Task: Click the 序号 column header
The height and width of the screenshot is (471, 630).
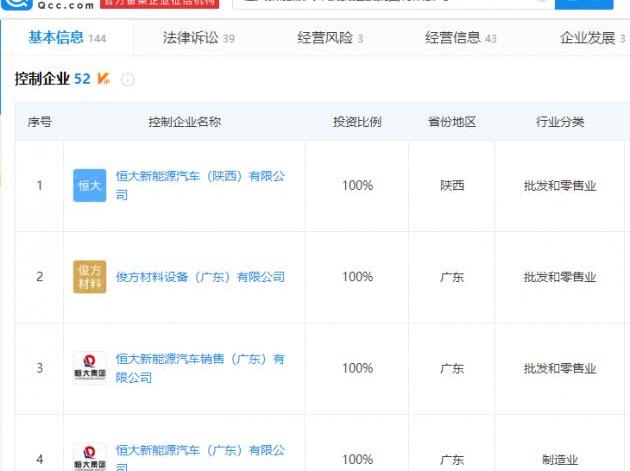Action: (39, 122)
